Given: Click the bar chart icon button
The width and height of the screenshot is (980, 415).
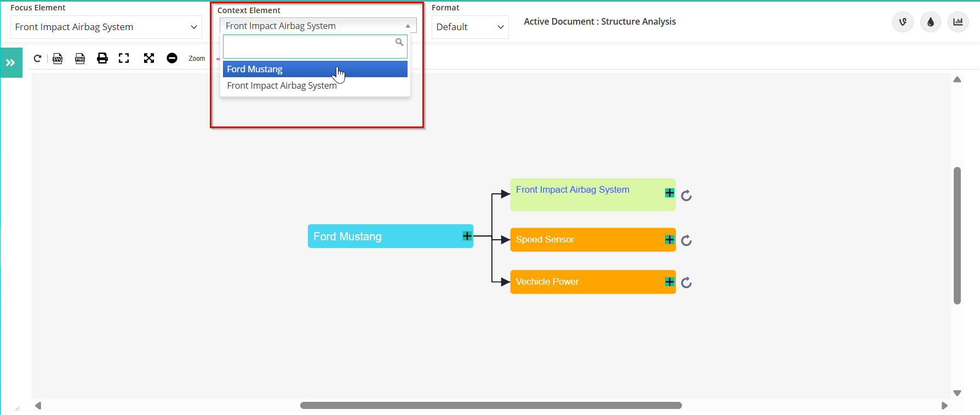Looking at the screenshot, I should [x=958, y=22].
